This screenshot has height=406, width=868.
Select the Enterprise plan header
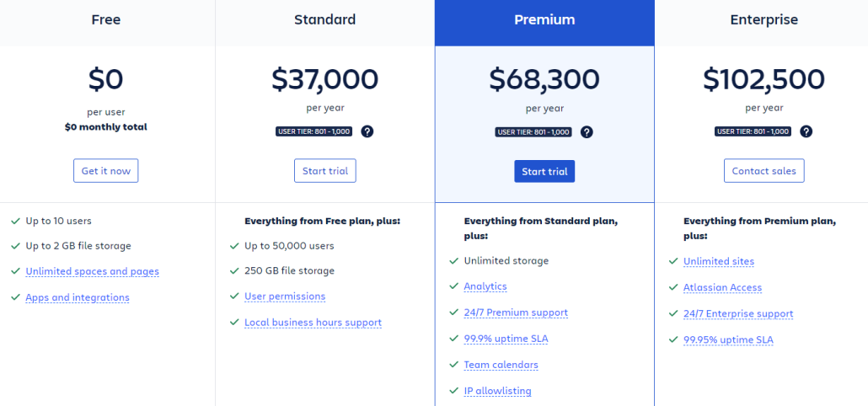pyautogui.click(x=764, y=19)
